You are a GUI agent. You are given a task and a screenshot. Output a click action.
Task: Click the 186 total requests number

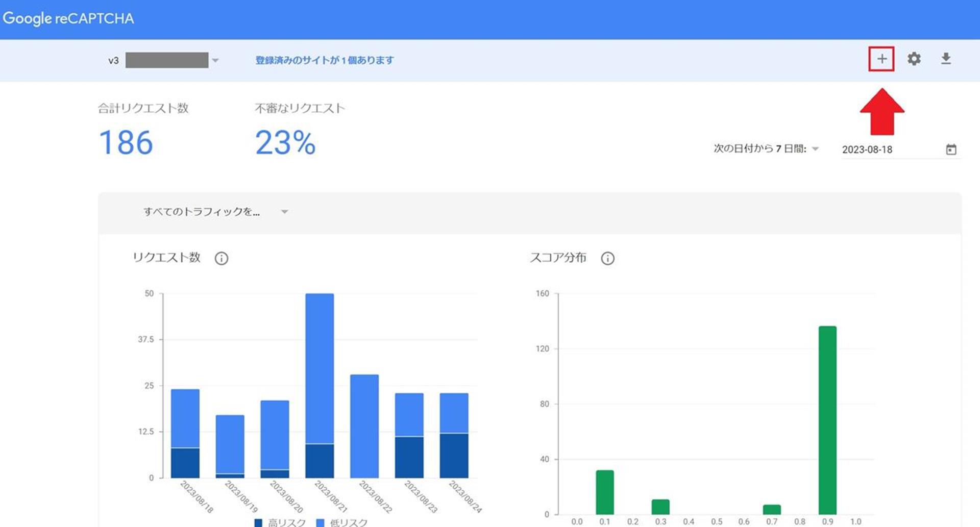click(126, 142)
